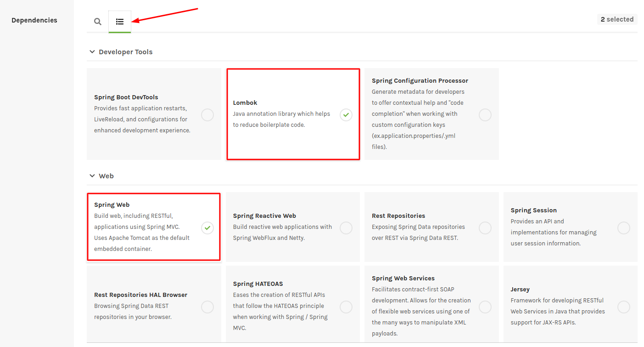This screenshot has height=347, width=644.
Task: Click the Jersey card title
Action: [520, 290]
